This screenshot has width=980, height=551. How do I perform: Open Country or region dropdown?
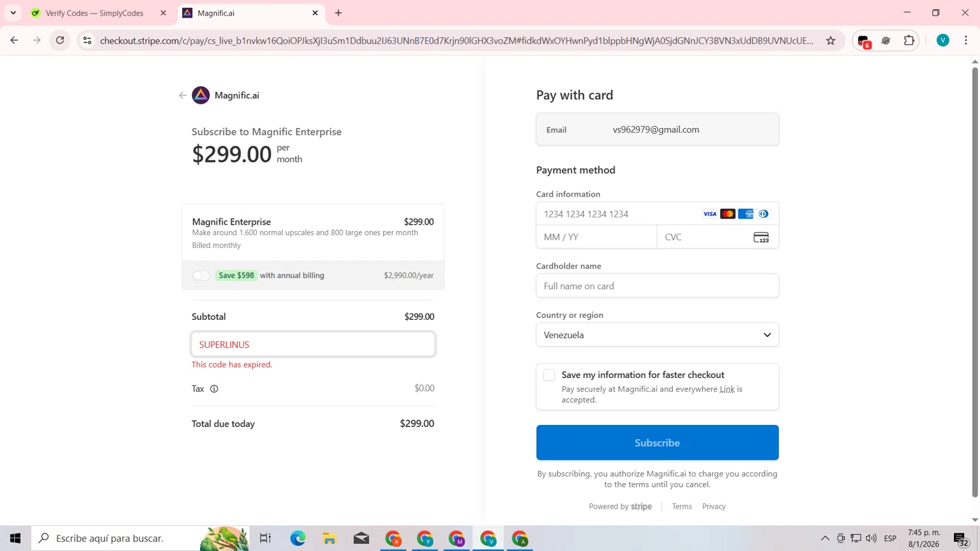(657, 335)
